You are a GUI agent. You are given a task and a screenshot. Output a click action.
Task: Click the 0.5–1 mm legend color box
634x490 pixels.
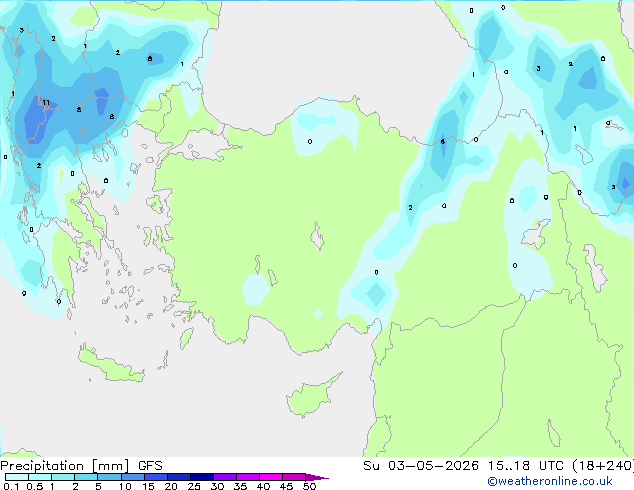click(x=40, y=477)
